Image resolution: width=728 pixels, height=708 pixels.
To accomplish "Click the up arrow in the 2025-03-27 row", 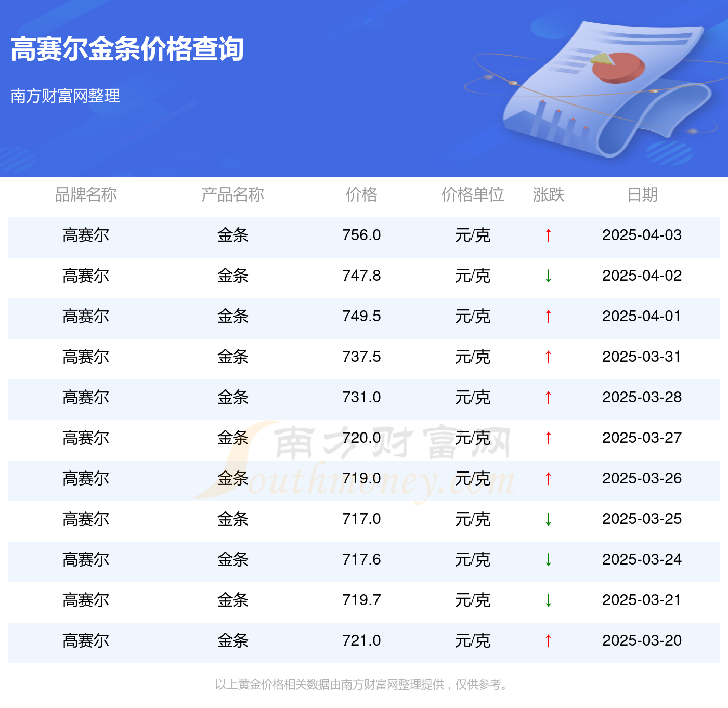I will 548,438.
